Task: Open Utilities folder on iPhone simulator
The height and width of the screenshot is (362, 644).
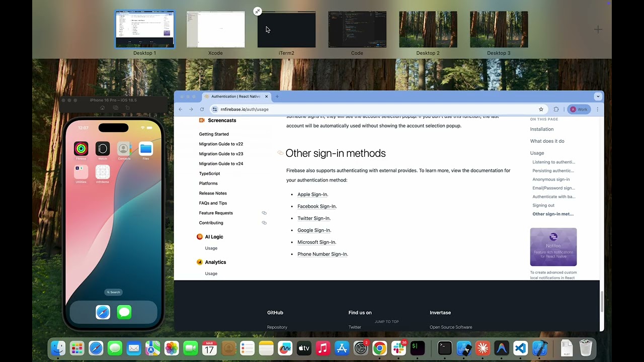Action: [81, 172]
